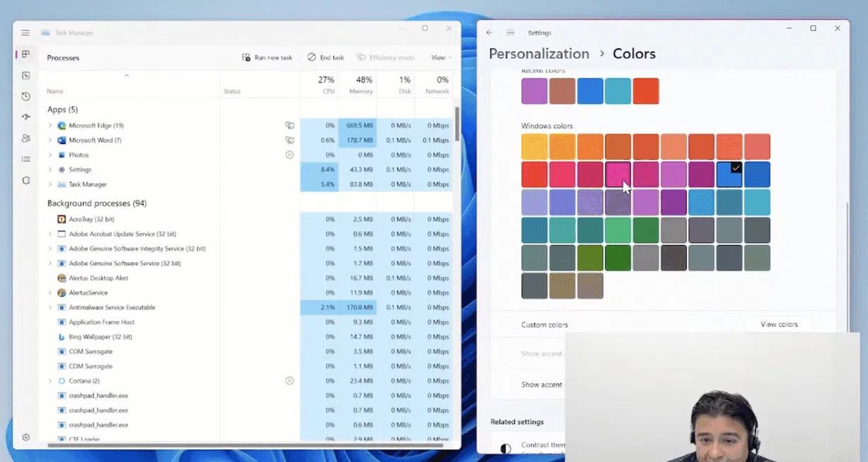Expand the Task Manager process group
Image resolution: width=868 pixels, height=462 pixels.
(x=50, y=184)
